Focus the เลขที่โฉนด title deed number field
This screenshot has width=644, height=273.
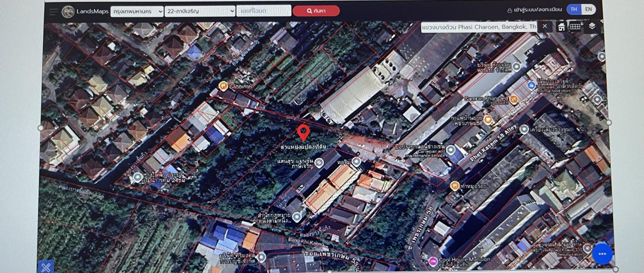pos(263,11)
